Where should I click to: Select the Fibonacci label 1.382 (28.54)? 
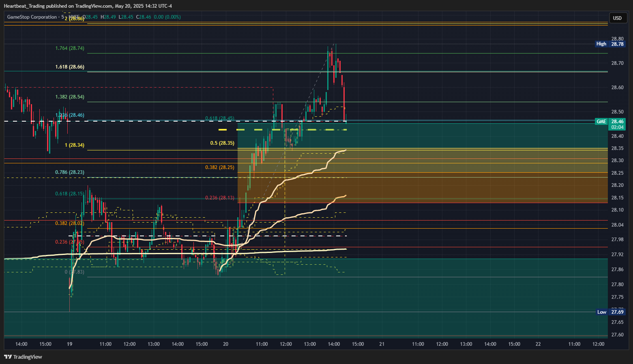point(70,97)
